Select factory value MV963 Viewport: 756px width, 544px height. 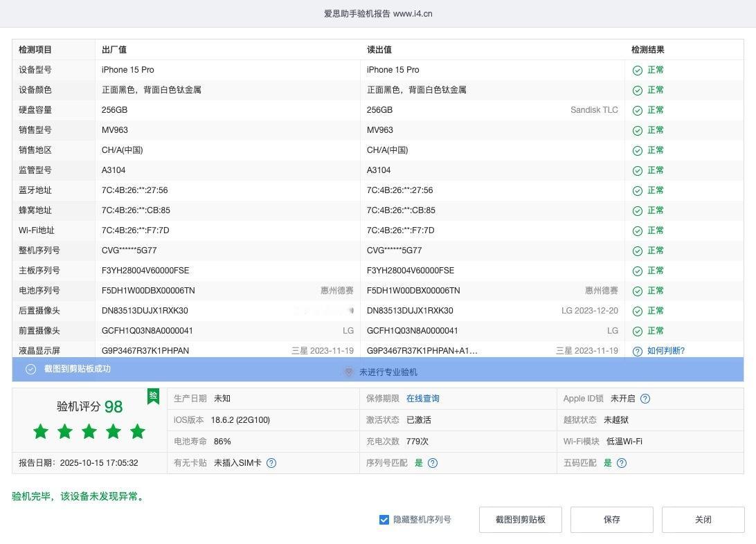click(x=115, y=130)
